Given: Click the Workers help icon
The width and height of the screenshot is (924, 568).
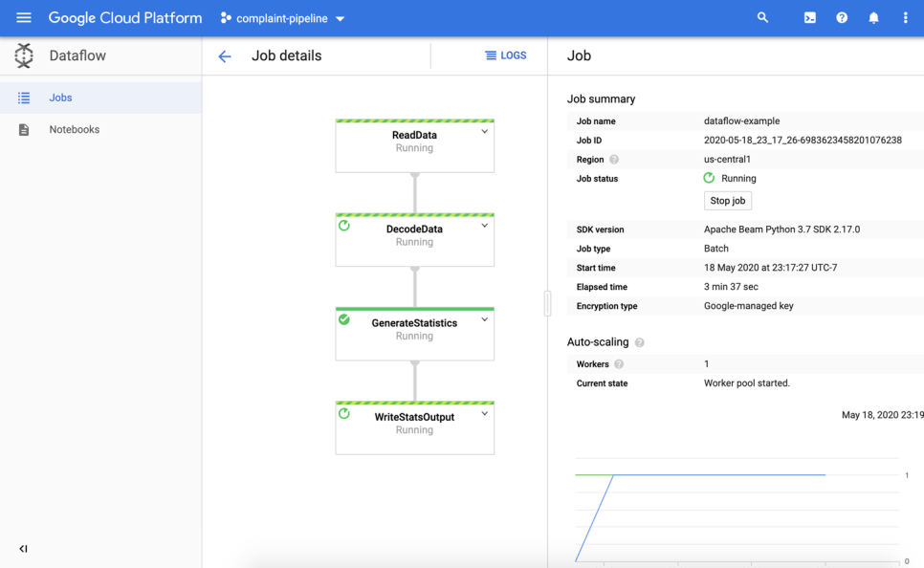Looking at the screenshot, I should (619, 364).
